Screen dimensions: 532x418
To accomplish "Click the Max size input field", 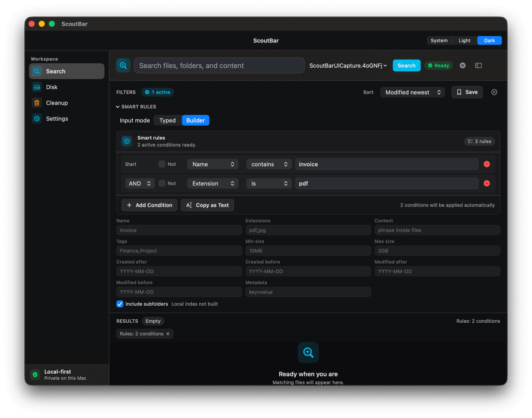I will tap(437, 251).
